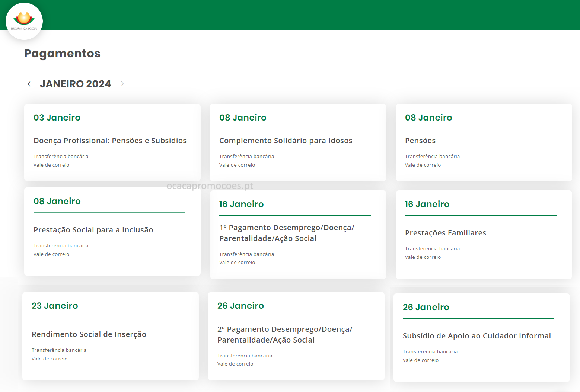Screen dimensions: 580x392
Task: Click 16 Janeiro date above 1º Pagamento
Action: 241,204
